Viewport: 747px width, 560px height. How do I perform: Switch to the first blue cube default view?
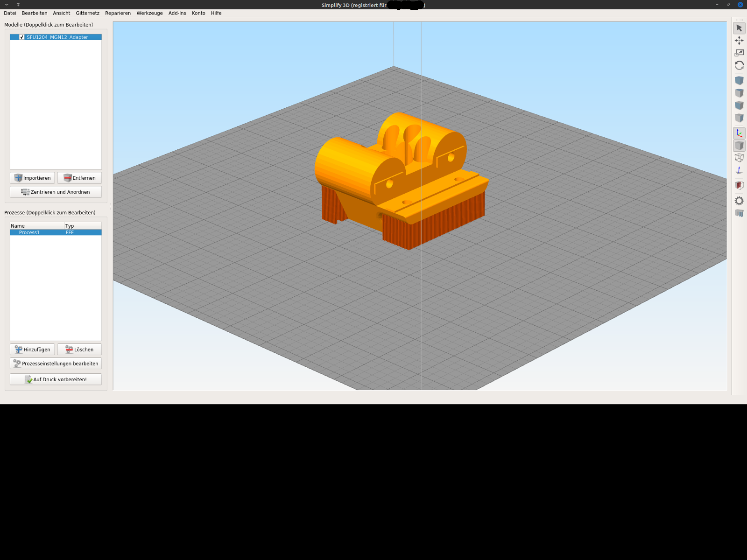click(739, 81)
